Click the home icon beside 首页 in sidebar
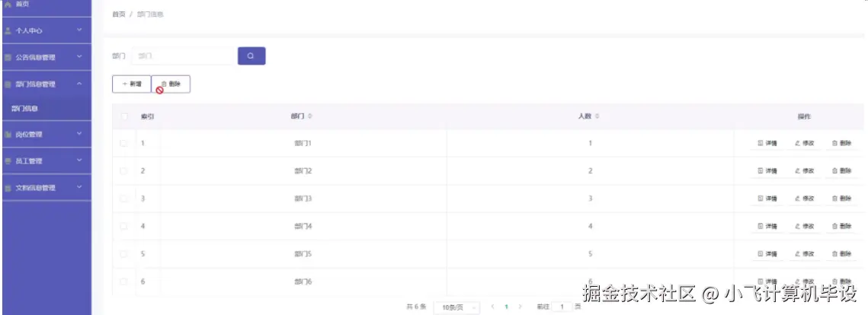The height and width of the screenshot is (315, 868). (8, 4)
